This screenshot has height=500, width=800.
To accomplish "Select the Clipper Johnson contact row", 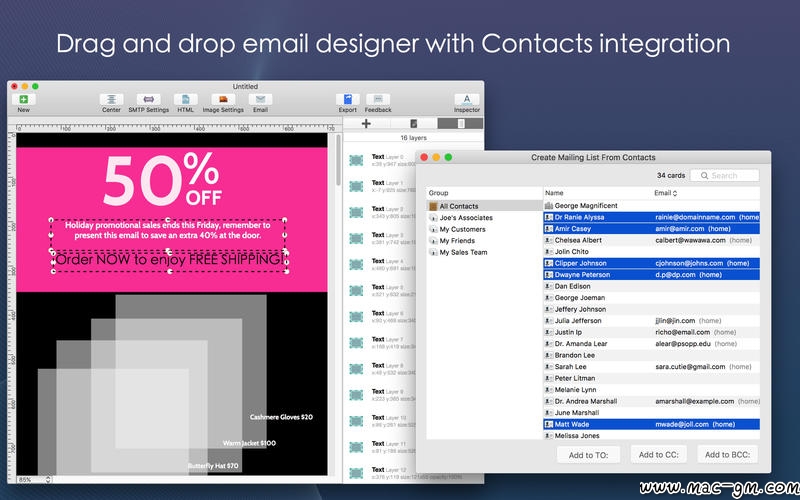I will [652, 263].
